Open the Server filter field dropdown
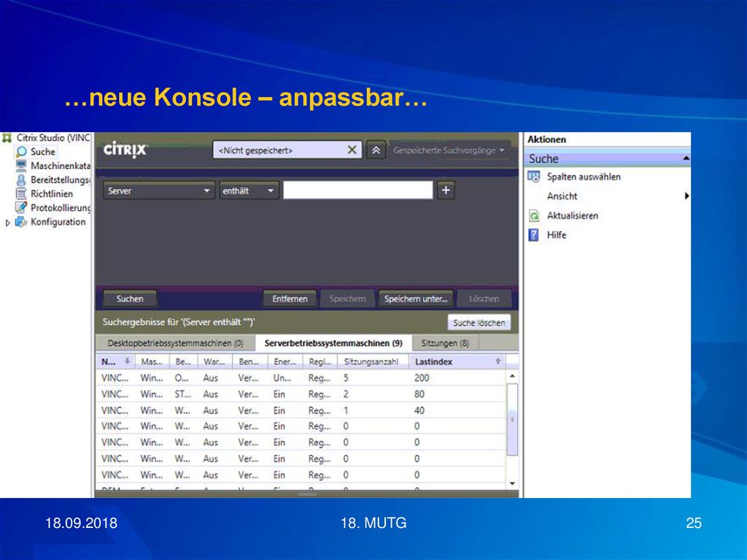 (159, 190)
